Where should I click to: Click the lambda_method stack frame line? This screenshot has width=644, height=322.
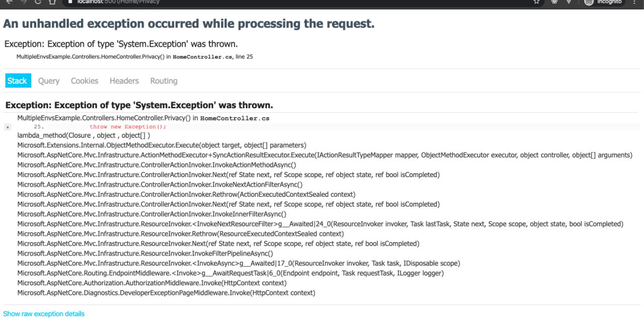point(84,136)
